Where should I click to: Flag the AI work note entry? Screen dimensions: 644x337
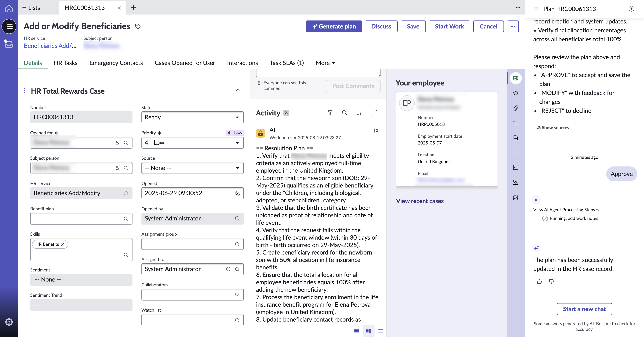[376, 131]
